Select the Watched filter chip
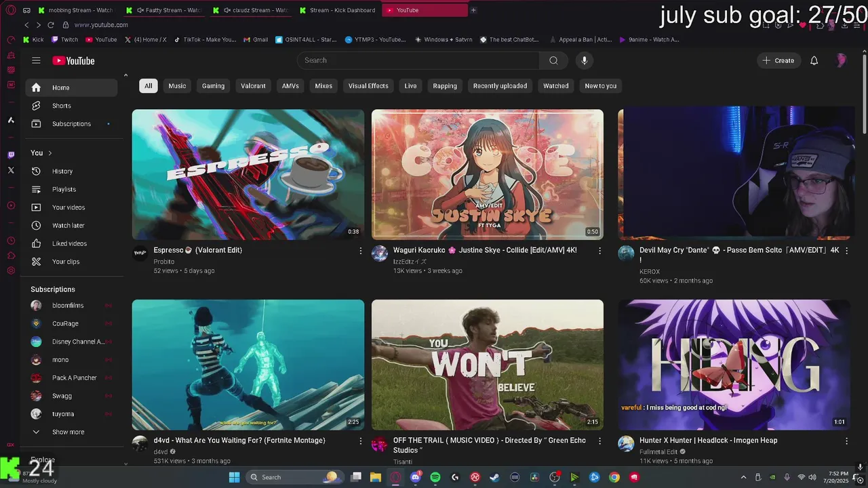The height and width of the screenshot is (488, 868). click(x=555, y=86)
